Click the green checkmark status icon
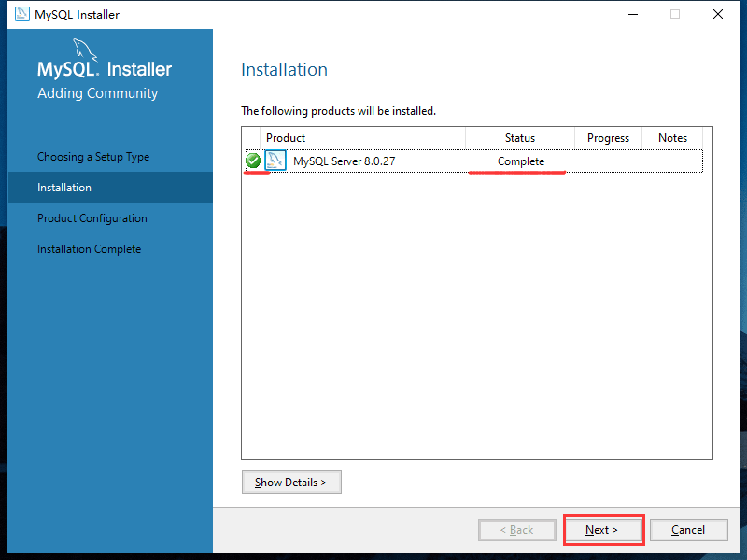 (253, 161)
